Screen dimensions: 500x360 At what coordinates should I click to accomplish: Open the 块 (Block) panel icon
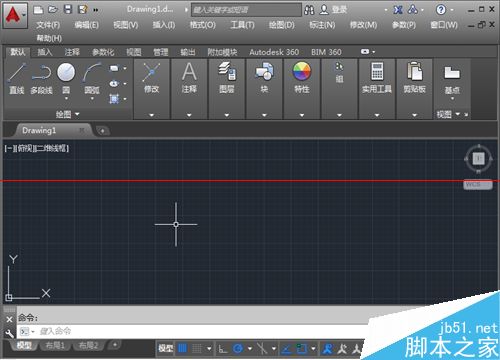[x=264, y=78]
